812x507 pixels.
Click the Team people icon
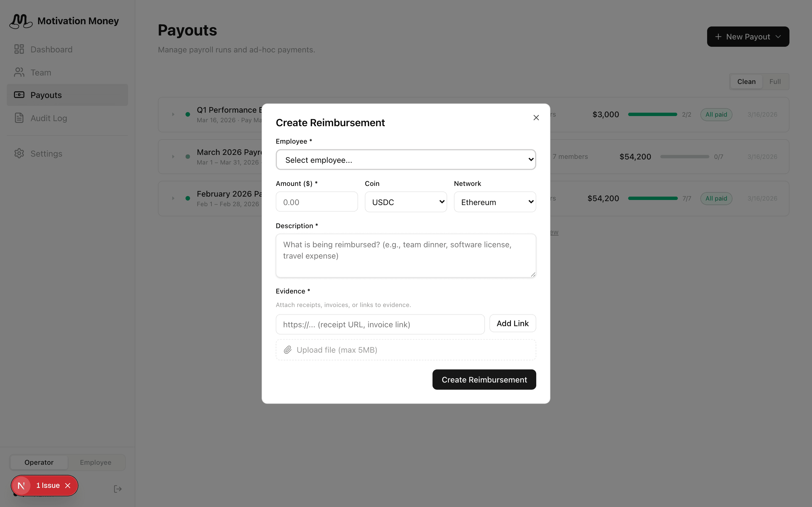19,72
